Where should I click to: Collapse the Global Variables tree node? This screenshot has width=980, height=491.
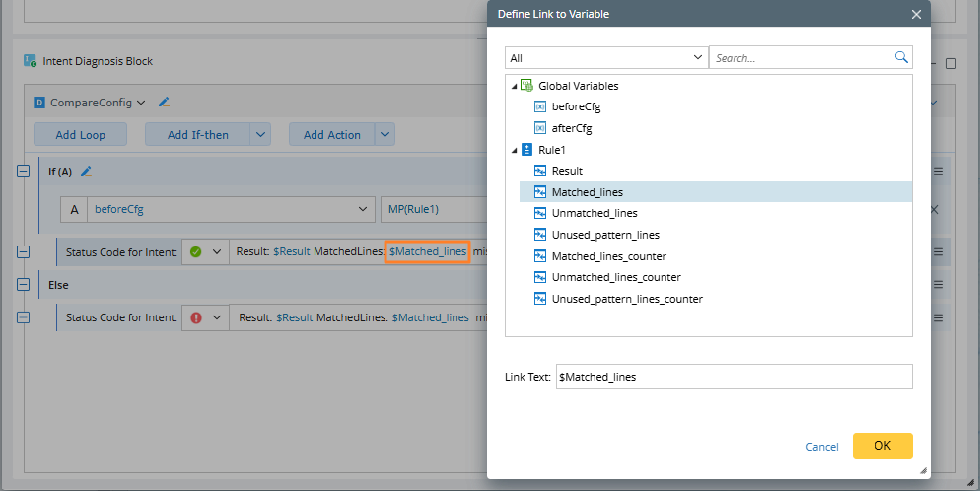514,87
